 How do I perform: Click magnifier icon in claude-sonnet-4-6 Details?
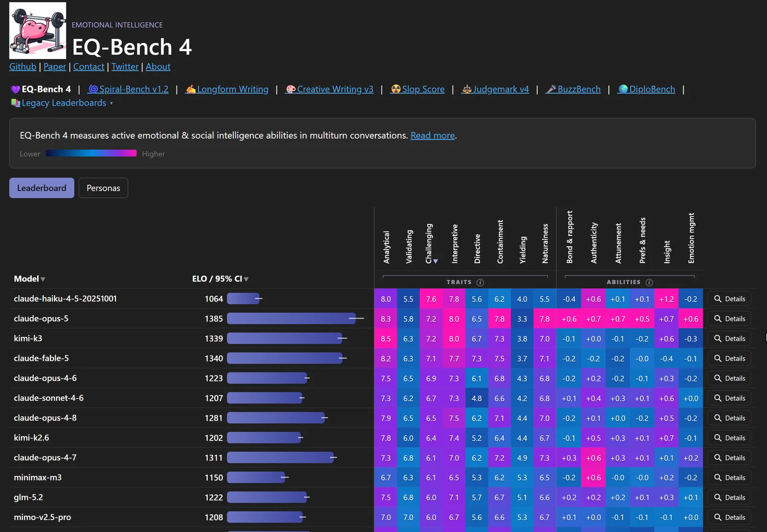coord(718,398)
